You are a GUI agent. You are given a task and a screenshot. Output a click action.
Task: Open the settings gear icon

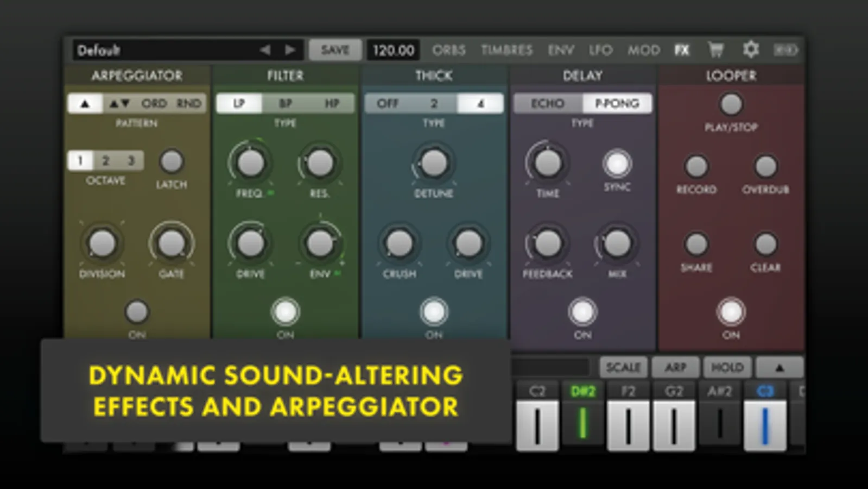751,49
